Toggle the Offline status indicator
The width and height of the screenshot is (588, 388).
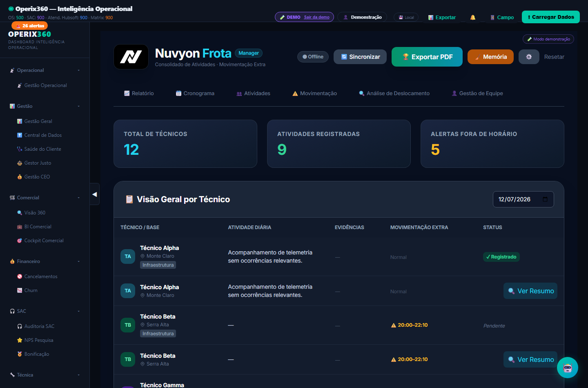tap(313, 57)
